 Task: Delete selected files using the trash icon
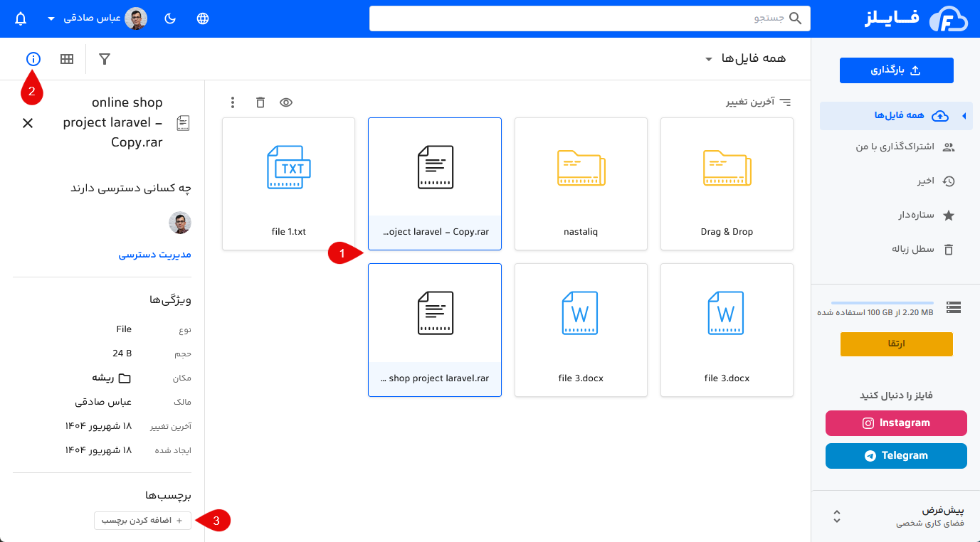(x=260, y=102)
